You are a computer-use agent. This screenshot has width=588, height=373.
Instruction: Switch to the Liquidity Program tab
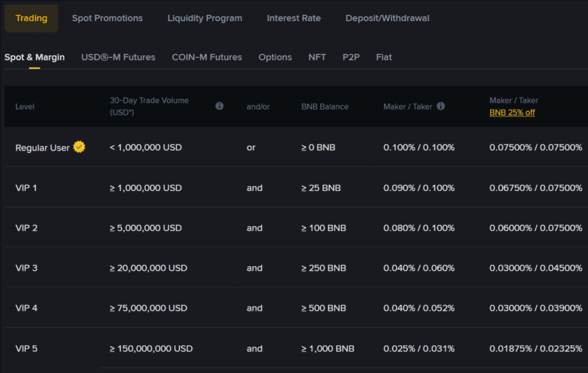click(x=204, y=18)
